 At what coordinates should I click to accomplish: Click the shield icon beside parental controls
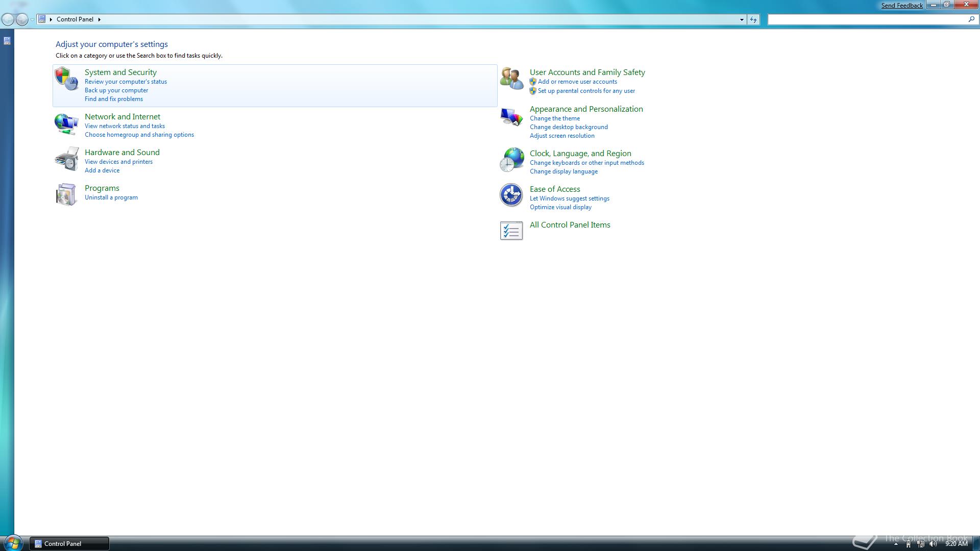click(533, 91)
